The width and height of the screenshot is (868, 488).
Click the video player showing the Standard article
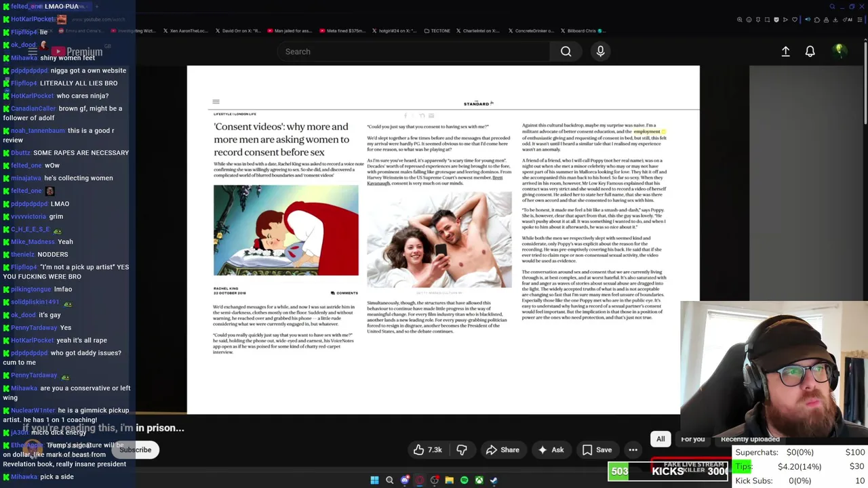pyautogui.click(x=443, y=240)
